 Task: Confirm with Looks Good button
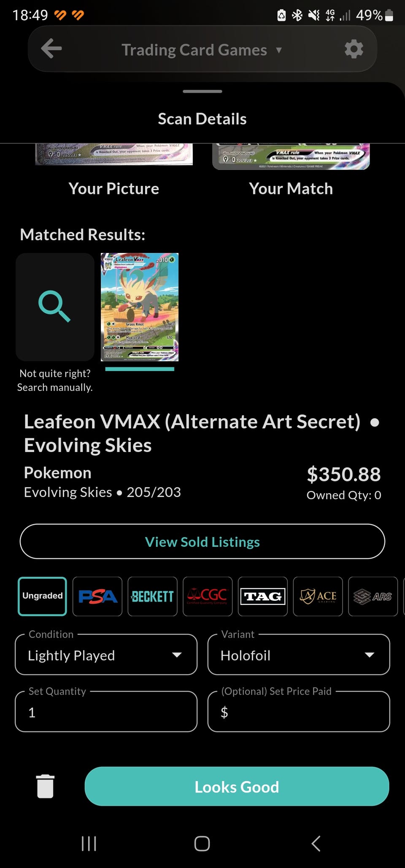237,786
